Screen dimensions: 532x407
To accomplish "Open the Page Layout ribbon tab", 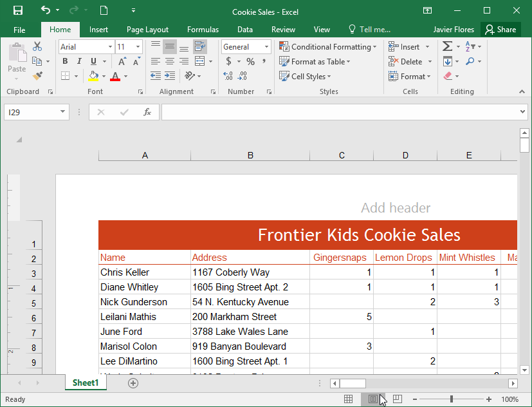I will click(147, 30).
